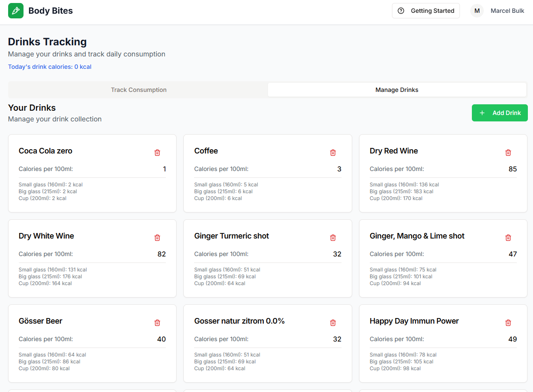Click the question mark help icon
This screenshot has width=533, height=392.
(401, 11)
